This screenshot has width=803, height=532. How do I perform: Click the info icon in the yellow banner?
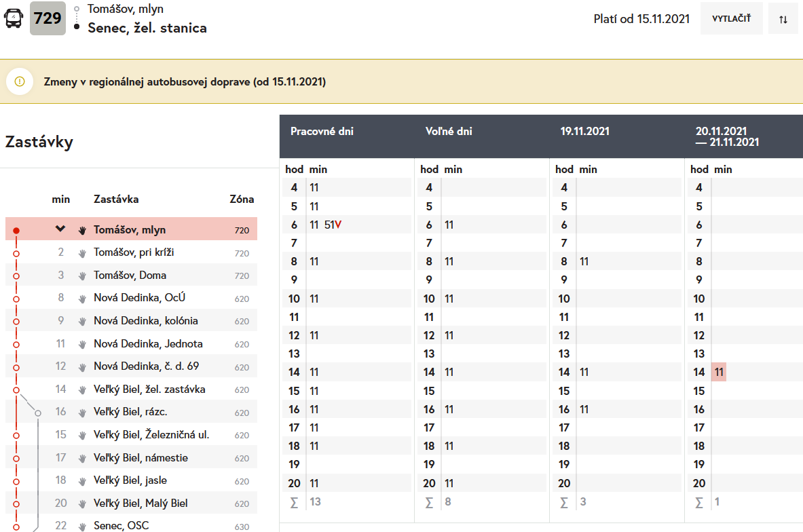click(x=20, y=82)
